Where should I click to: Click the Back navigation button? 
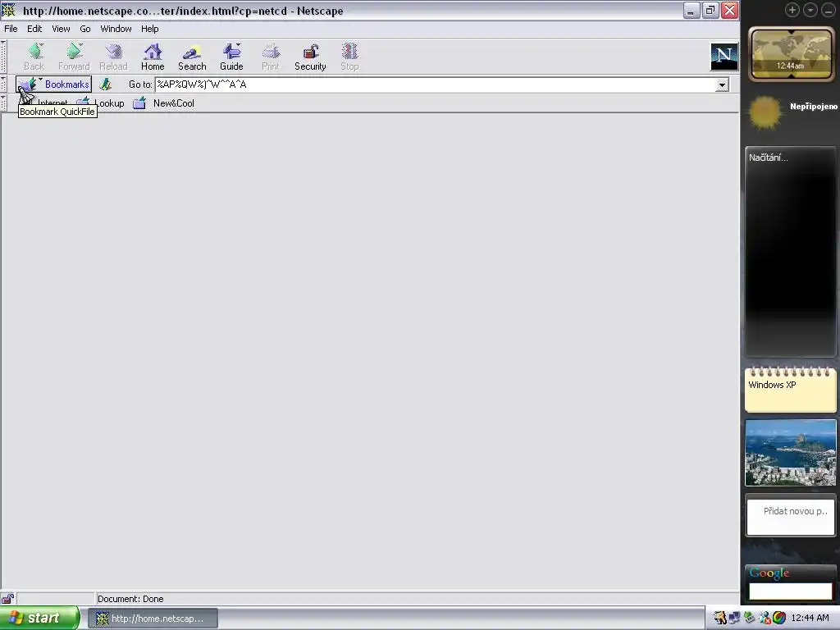coord(34,57)
